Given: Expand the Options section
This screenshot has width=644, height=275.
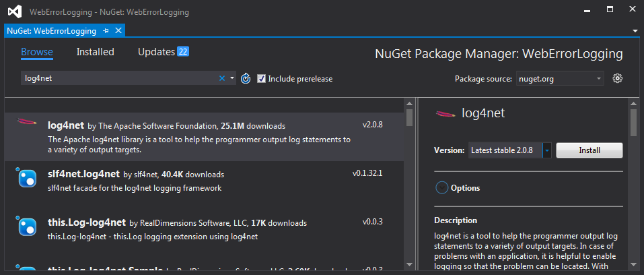Looking at the screenshot, I should 441,188.
